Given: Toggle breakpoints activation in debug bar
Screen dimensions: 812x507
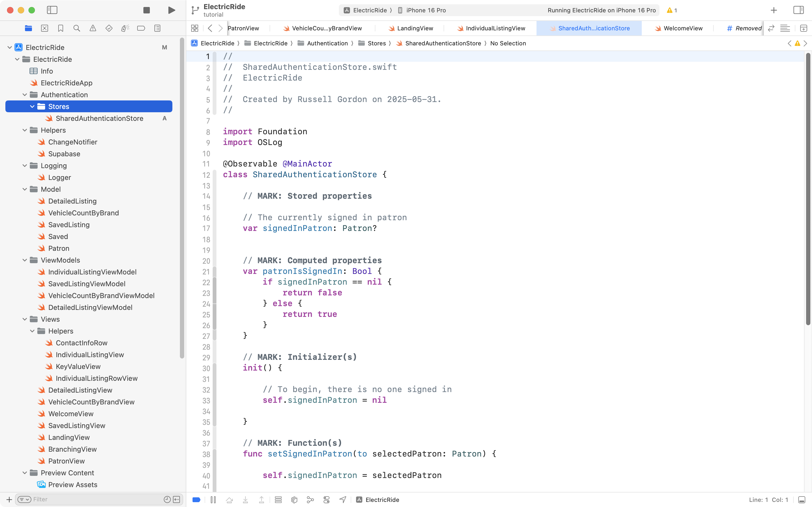Looking at the screenshot, I should pos(197,500).
